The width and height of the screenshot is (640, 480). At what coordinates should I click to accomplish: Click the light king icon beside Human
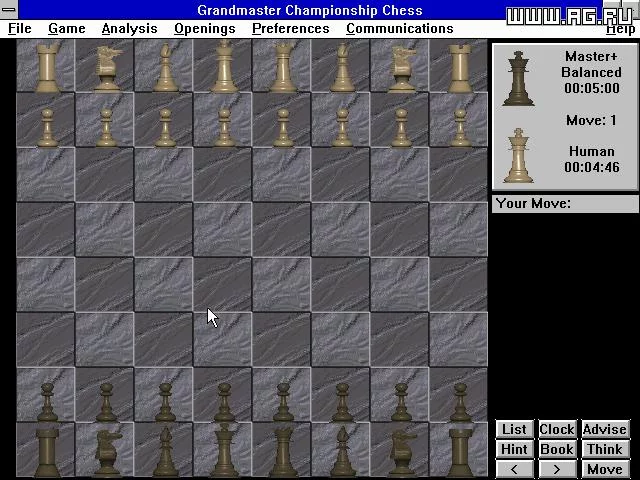(x=518, y=156)
